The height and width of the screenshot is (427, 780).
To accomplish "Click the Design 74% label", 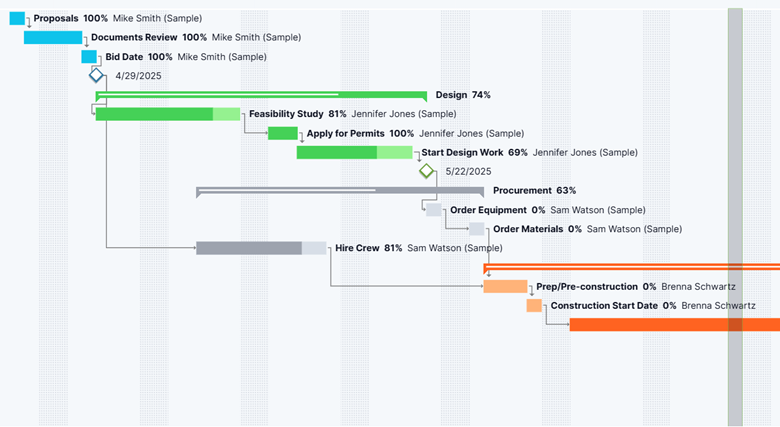I will (463, 95).
